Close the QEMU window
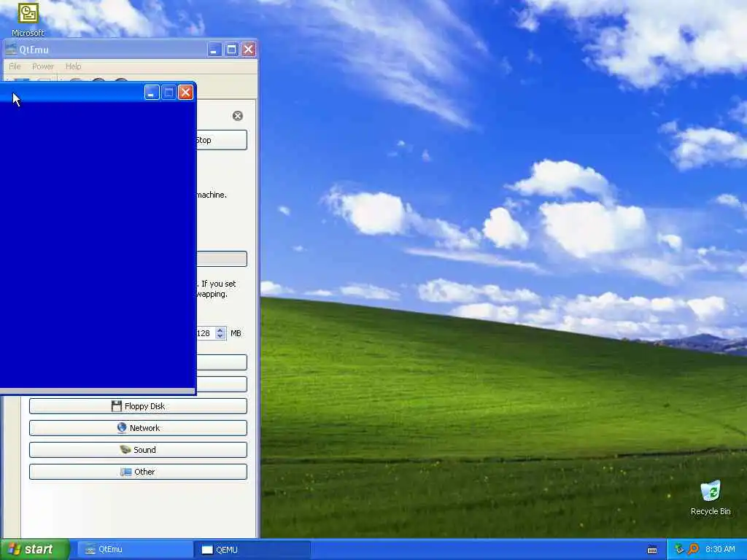 (186, 93)
